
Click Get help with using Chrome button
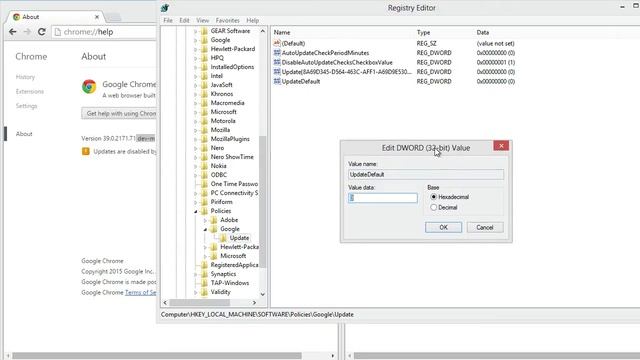(119, 113)
